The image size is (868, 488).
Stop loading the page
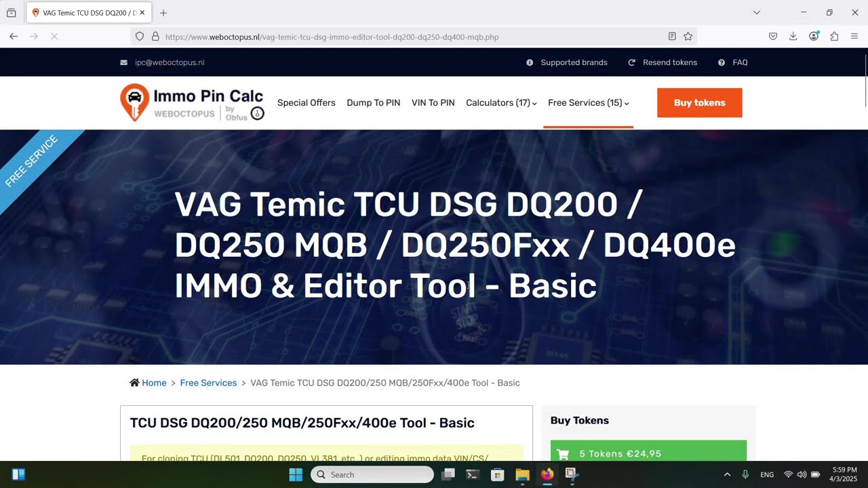tap(54, 37)
